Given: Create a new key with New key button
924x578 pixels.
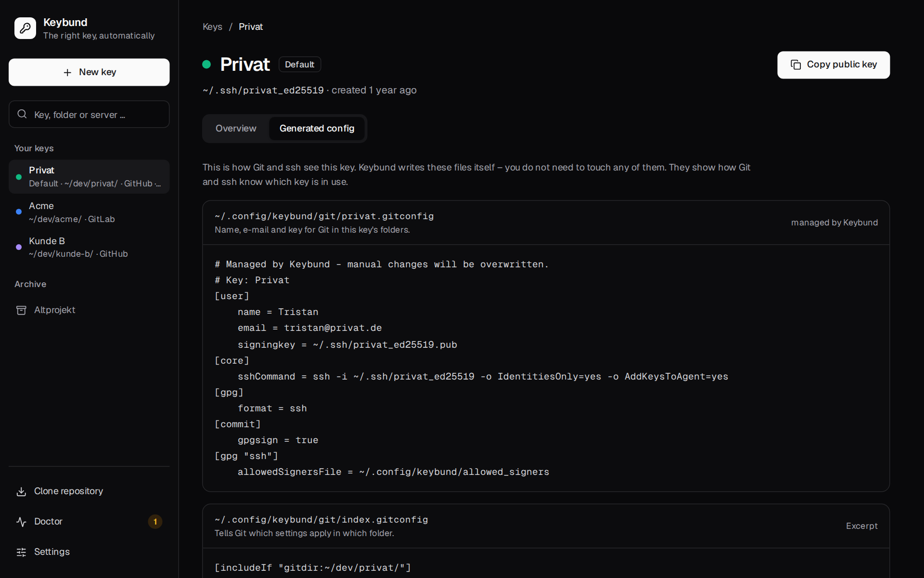Looking at the screenshot, I should tap(89, 72).
